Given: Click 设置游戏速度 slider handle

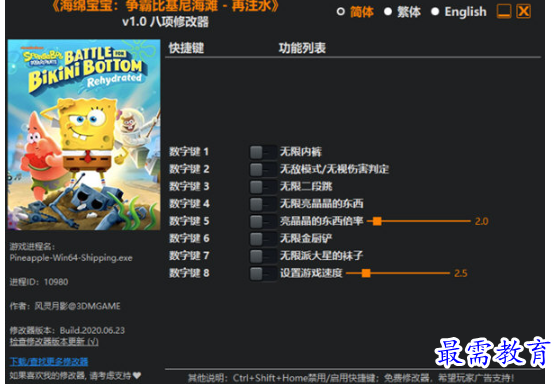Looking at the screenshot, I should point(366,273).
